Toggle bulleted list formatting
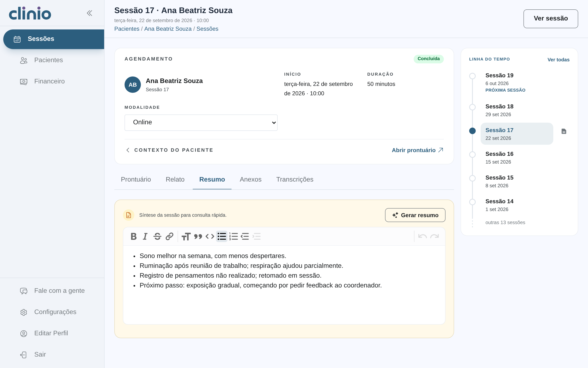 point(222,236)
